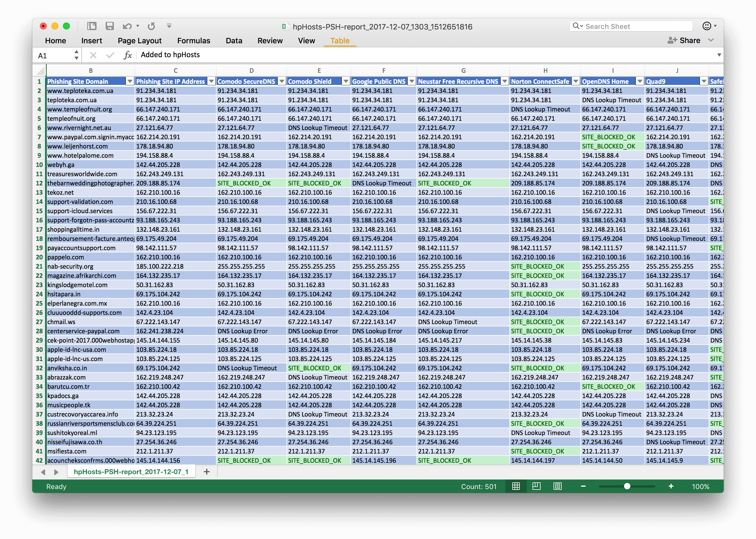Click the zoom slider handle
Viewport: 756px width, 539px height.
tap(627, 486)
